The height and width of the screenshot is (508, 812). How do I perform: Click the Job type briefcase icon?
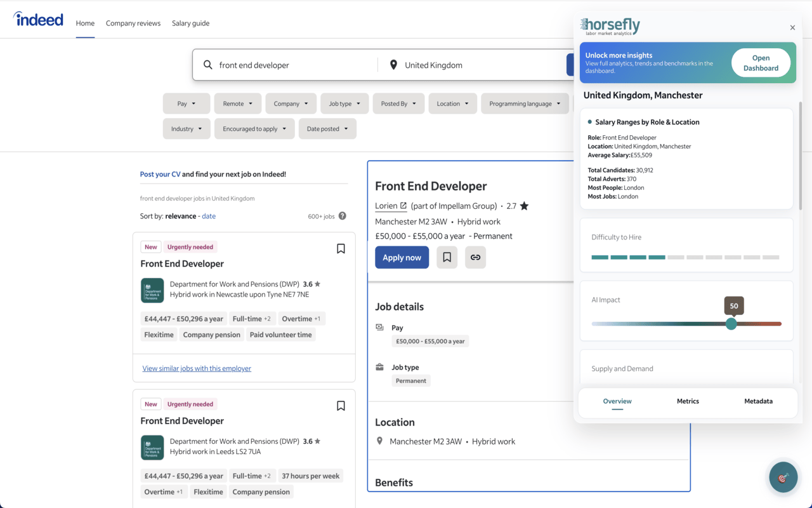click(x=379, y=367)
